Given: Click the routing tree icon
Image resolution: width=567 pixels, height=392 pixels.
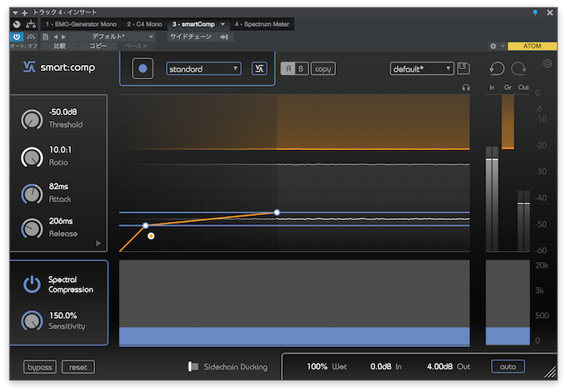Looking at the screenshot, I should point(31,24).
